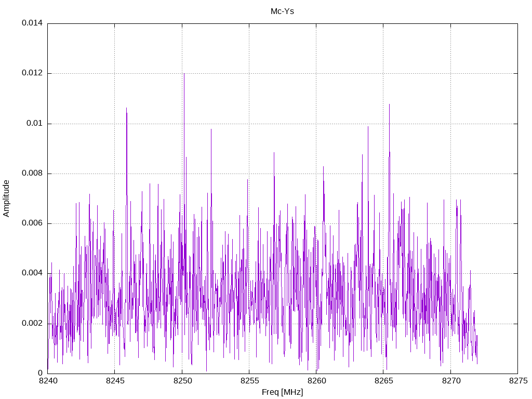Click the x-axis tick label 8250

click(182, 381)
